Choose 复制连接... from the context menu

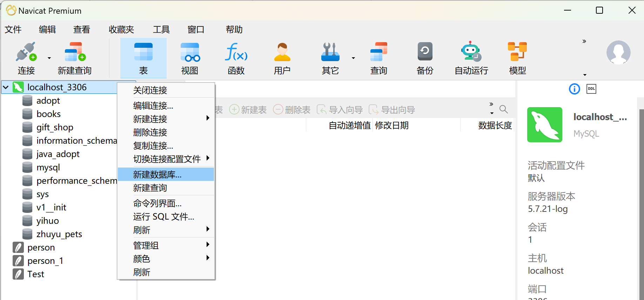click(166, 146)
